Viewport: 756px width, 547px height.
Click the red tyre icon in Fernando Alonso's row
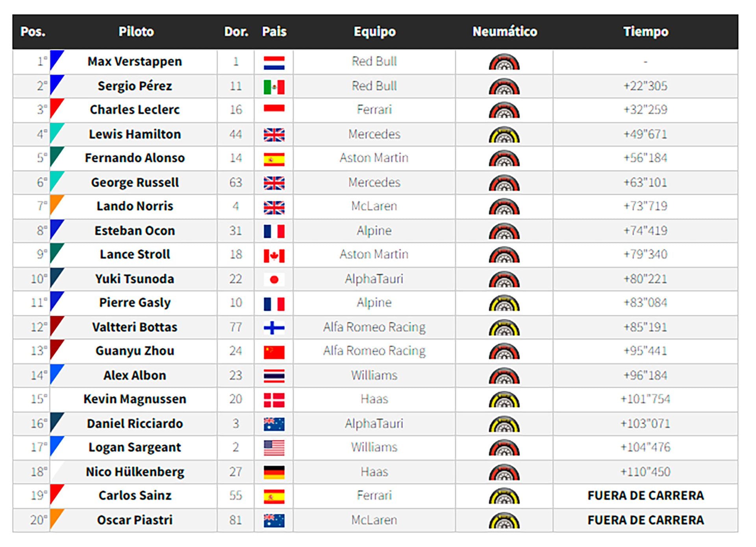click(x=504, y=159)
